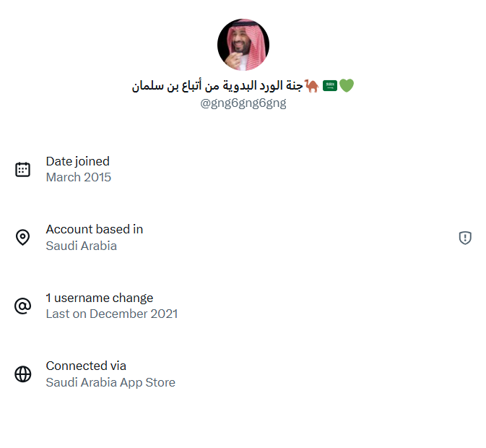486x448 pixels.
Task: Click the camel emoji in the name
Action: pyautogui.click(x=311, y=86)
